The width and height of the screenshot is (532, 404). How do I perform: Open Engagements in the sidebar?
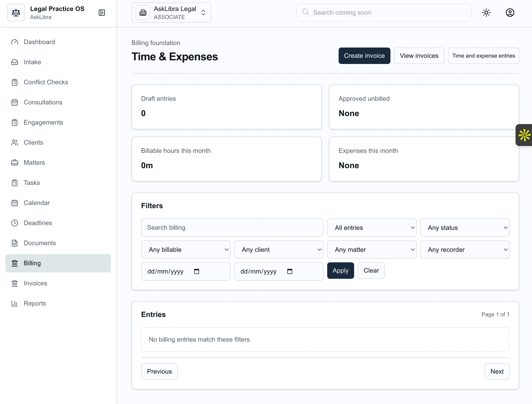tap(58, 122)
